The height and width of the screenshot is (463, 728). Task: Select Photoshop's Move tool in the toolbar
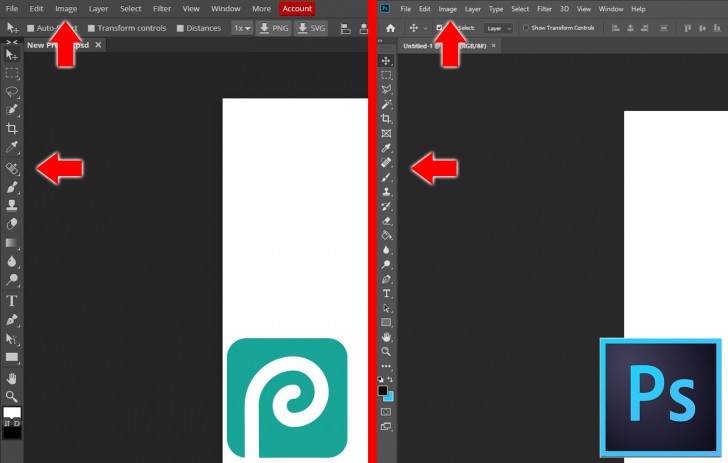tap(386, 61)
